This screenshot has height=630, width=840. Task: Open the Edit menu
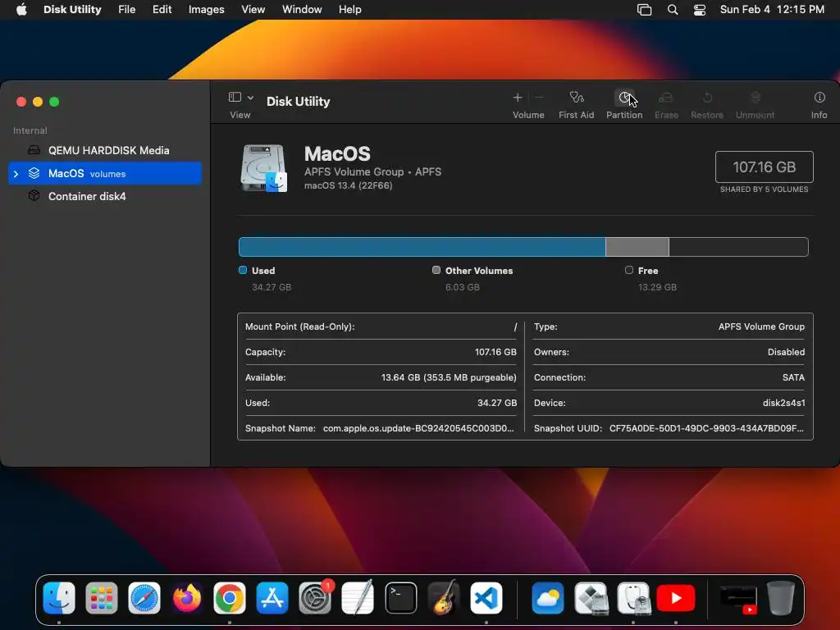pos(162,10)
